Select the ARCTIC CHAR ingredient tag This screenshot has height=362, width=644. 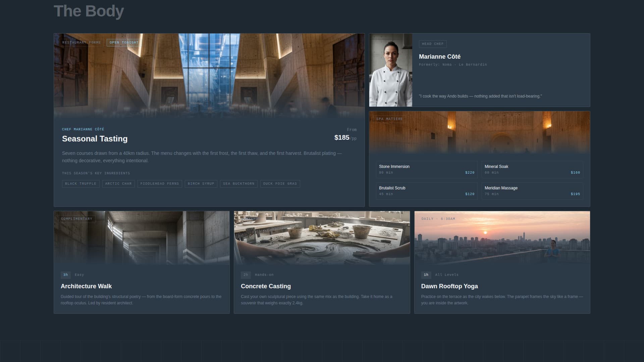118,183
